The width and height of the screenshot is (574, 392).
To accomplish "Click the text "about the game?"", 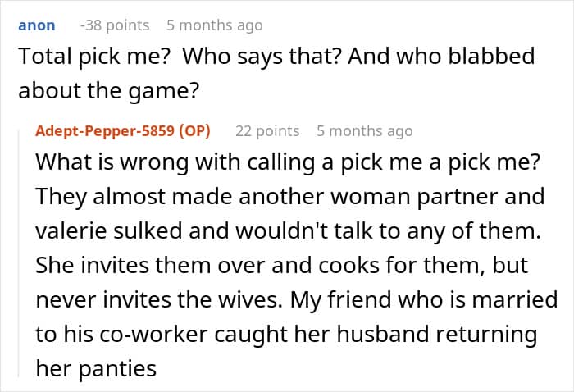I will (x=109, y=91).
